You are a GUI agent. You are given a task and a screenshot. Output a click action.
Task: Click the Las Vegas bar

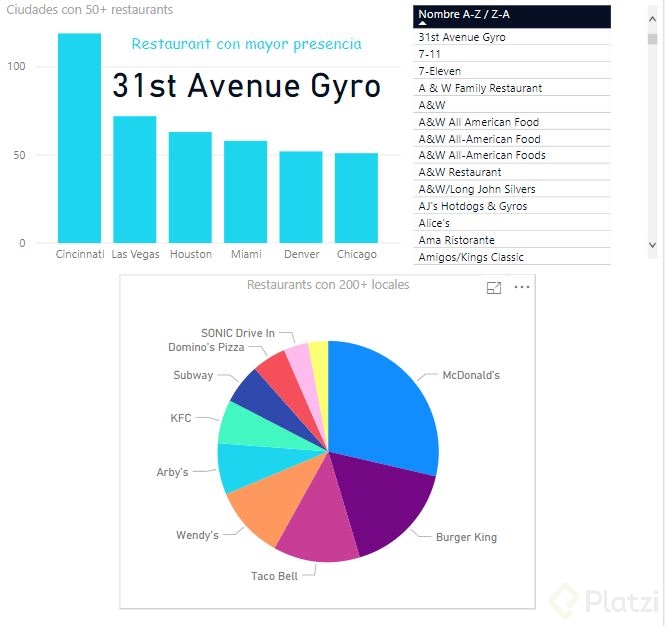[x=134, y=179]
